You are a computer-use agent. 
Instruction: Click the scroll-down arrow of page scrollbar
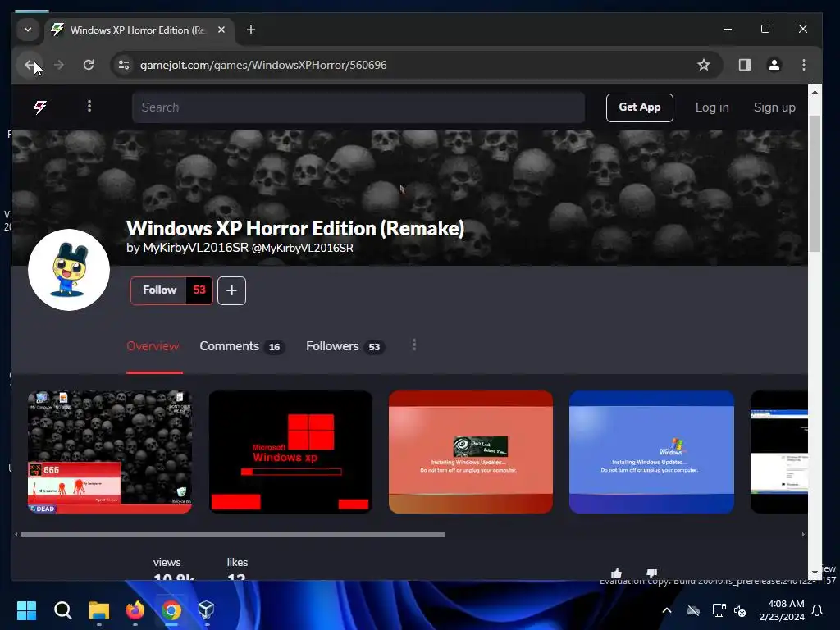[x=815, y=573]
